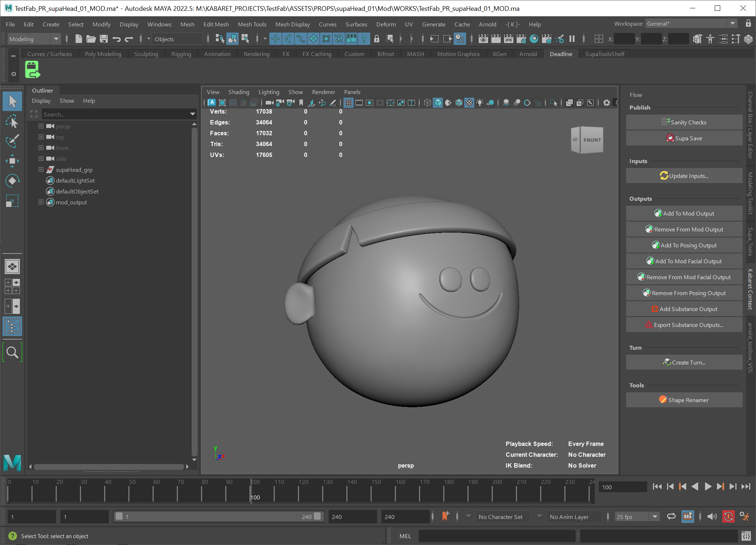Click Add To Mod Output button
The width and height of the screenshot is (756, 545).
[684, 213]
